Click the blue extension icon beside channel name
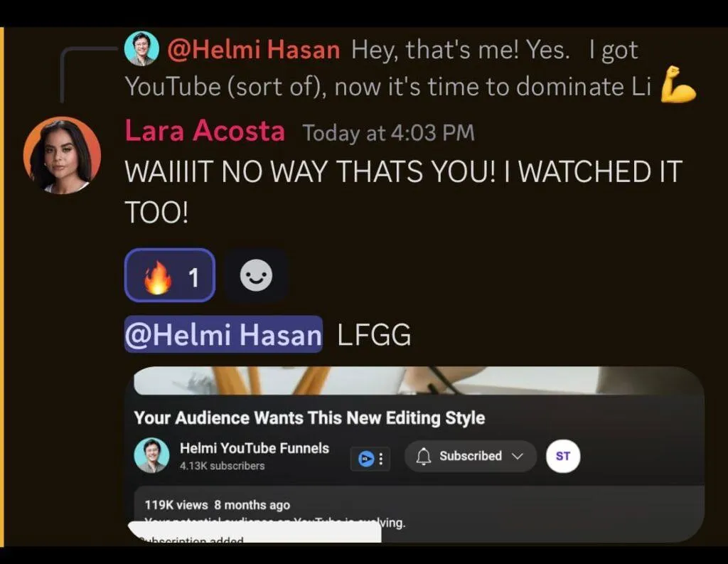 click(366, 459)
